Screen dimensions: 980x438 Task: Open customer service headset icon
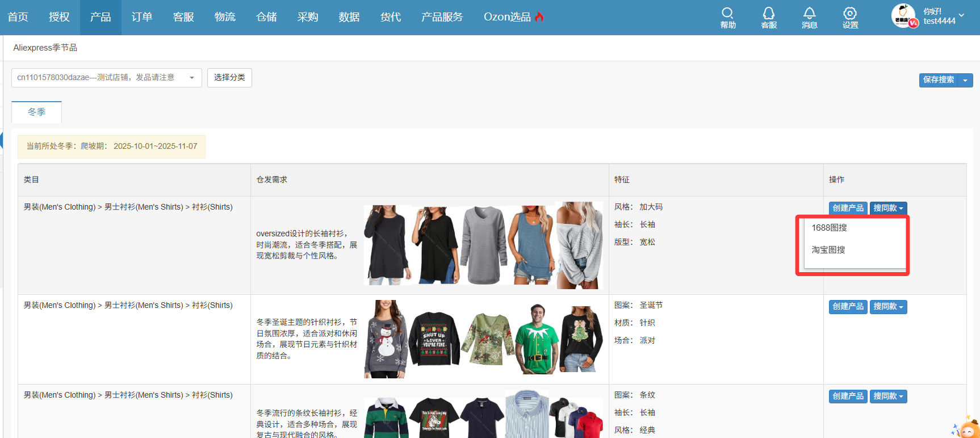point(769,13)
